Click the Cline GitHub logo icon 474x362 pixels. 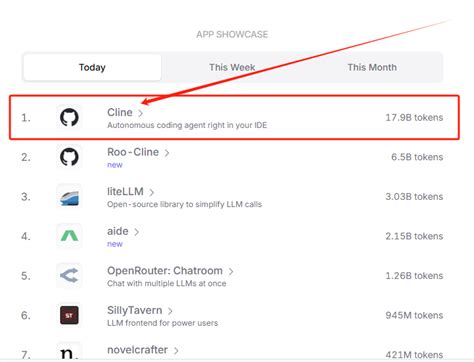point(69,117)
